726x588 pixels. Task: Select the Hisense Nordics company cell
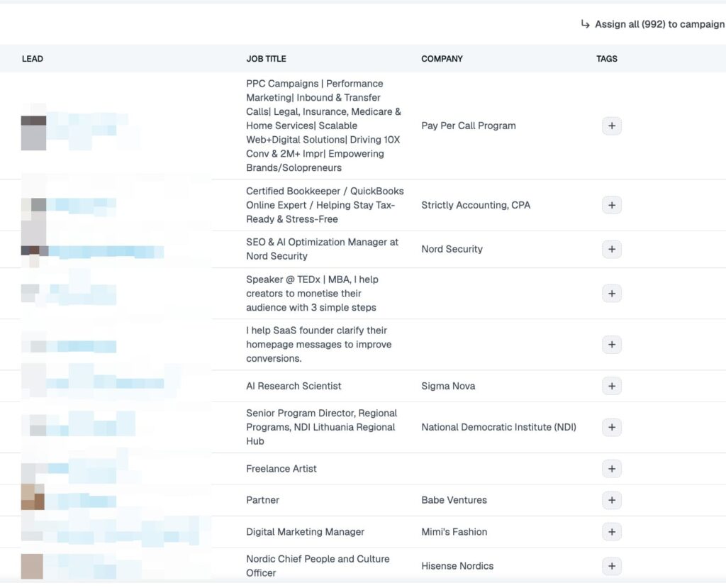click(x=457, y=566)
